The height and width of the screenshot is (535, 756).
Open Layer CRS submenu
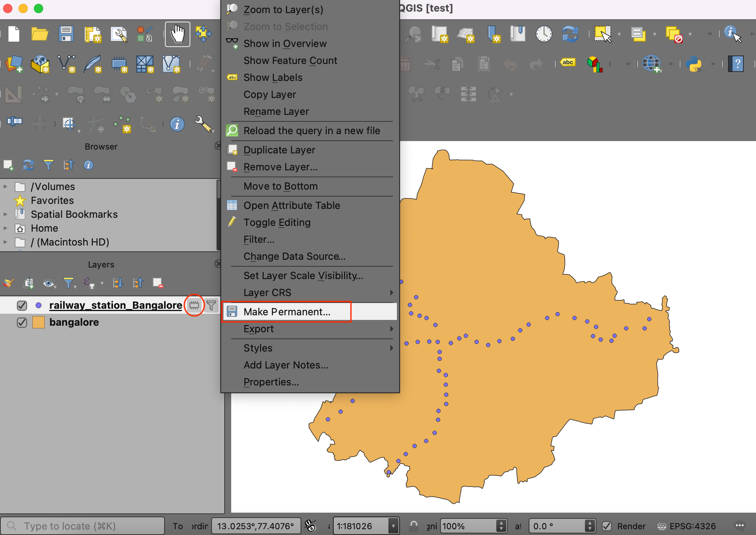tap(310, 293)
